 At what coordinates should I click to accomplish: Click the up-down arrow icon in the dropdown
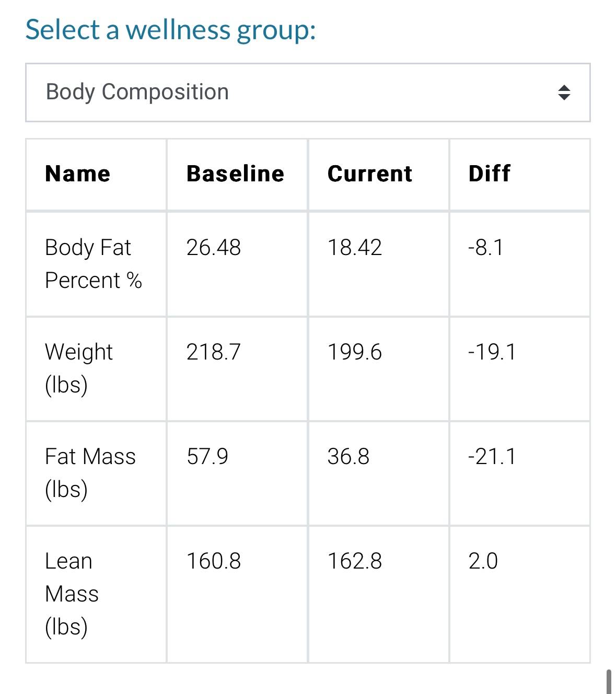(564, 92)
